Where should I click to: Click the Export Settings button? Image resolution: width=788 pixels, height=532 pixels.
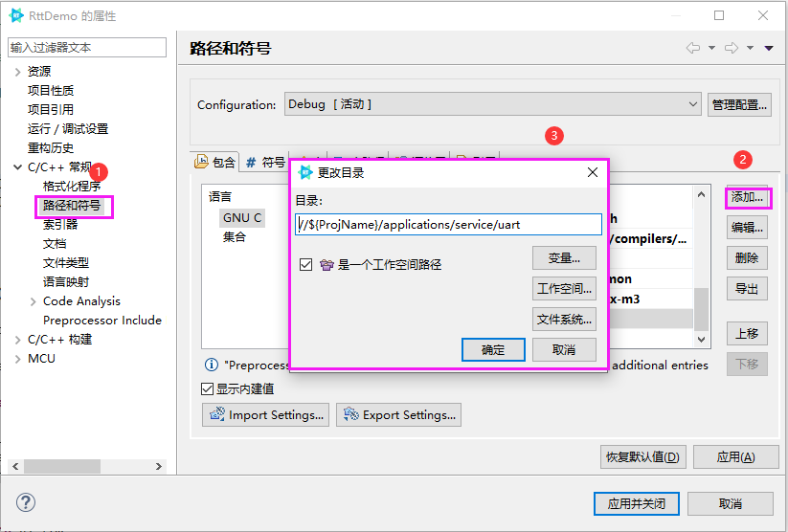tap(398, 415)
